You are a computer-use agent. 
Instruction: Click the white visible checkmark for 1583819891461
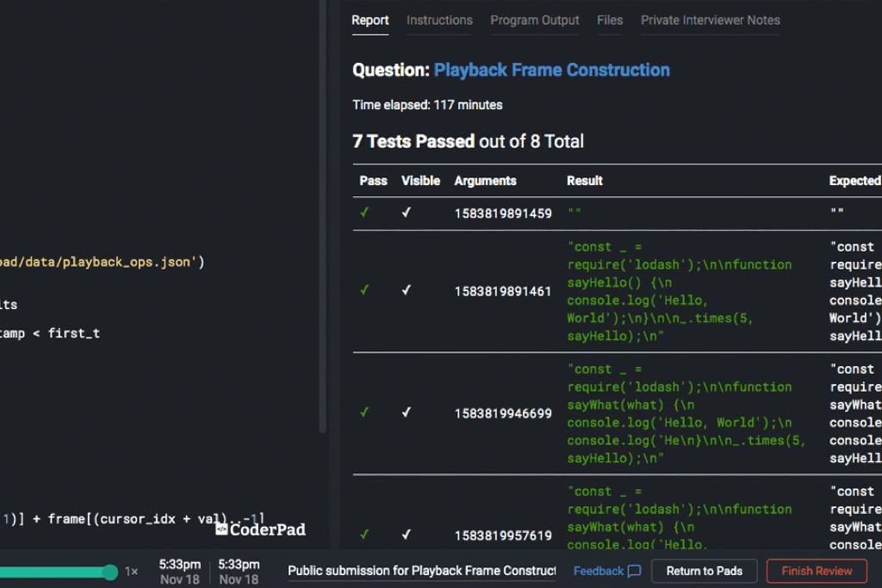click(x=407, y=291)
